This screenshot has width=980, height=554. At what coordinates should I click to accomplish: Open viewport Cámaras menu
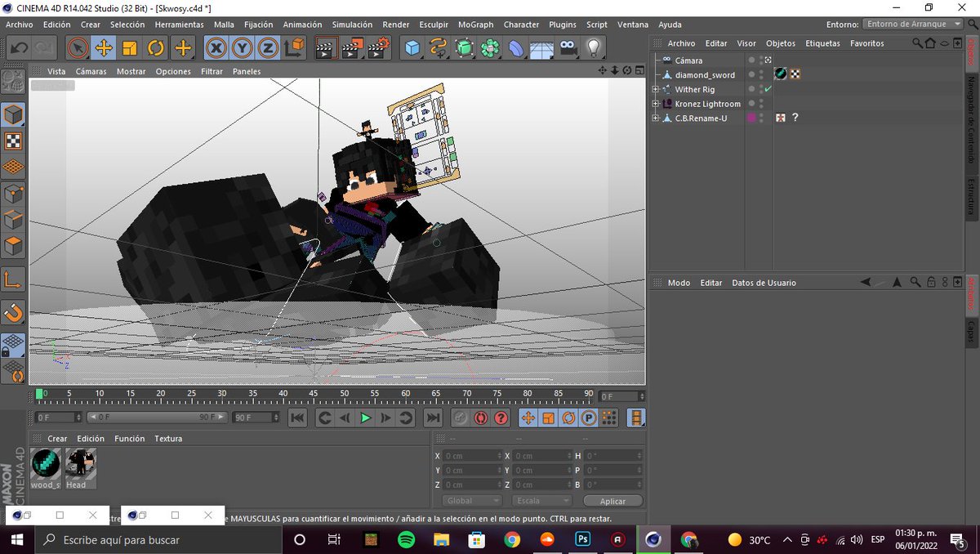91,71
